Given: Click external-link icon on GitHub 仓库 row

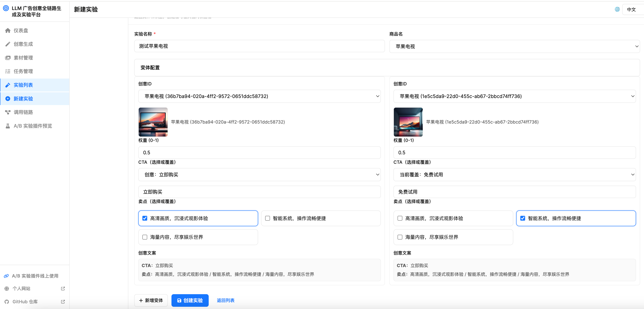Looking at the screenshot, I should pos(63,302).
